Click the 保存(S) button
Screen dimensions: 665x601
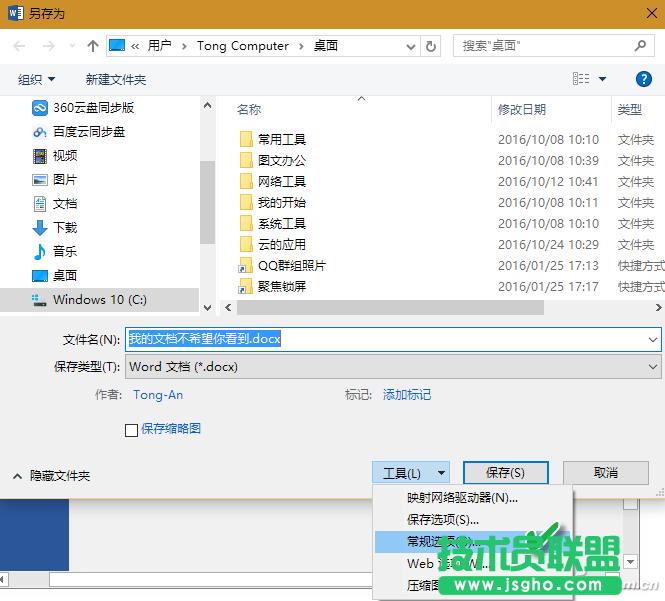[x=504, y=473]
